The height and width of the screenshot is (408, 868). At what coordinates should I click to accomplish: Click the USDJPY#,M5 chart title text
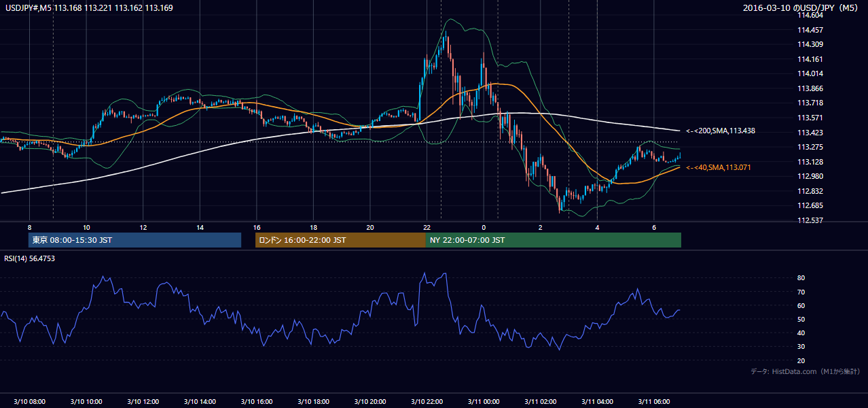(x=88, y=8)
